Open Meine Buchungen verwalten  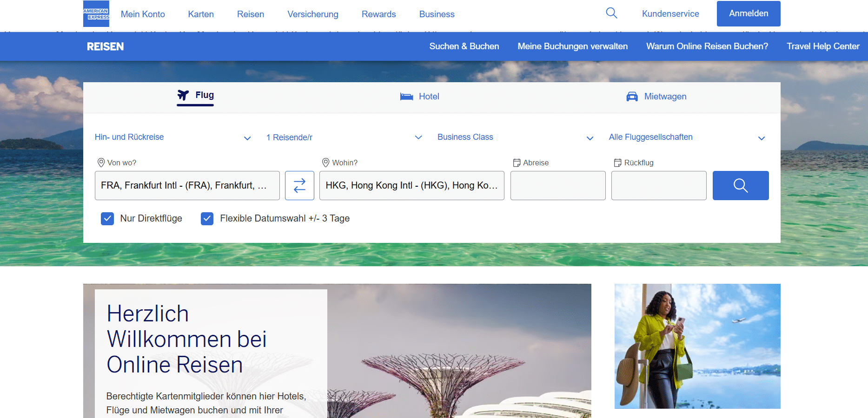click(x=572, y=46)
